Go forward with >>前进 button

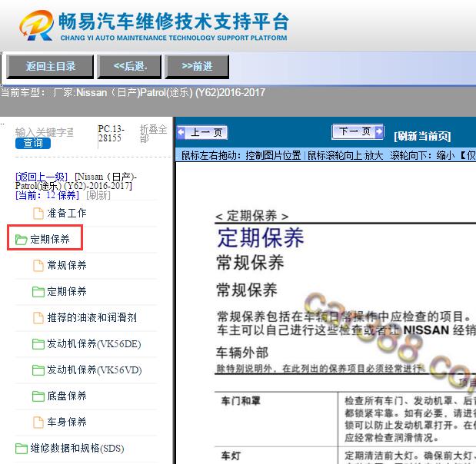tap(197, 66)
